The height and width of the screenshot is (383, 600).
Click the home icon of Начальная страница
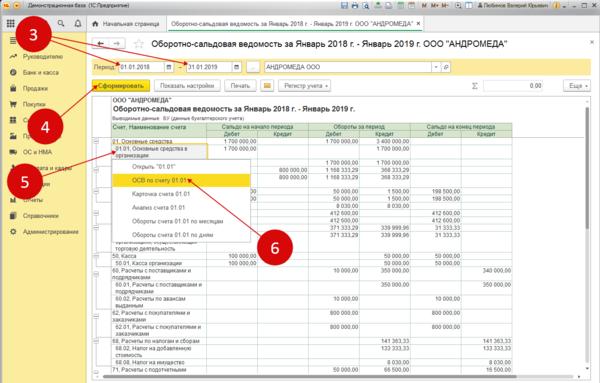pyautogui.click(x=95, y=24)
